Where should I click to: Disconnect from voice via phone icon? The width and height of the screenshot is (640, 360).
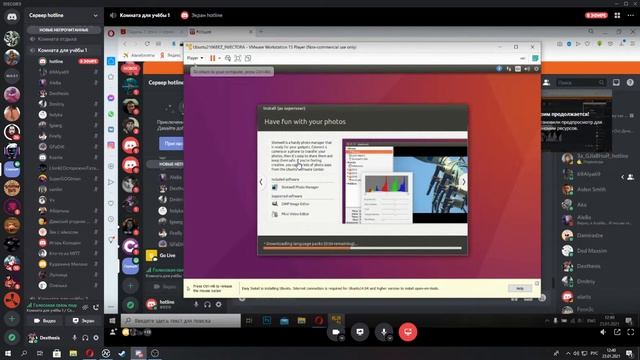(x=96, y=307)
